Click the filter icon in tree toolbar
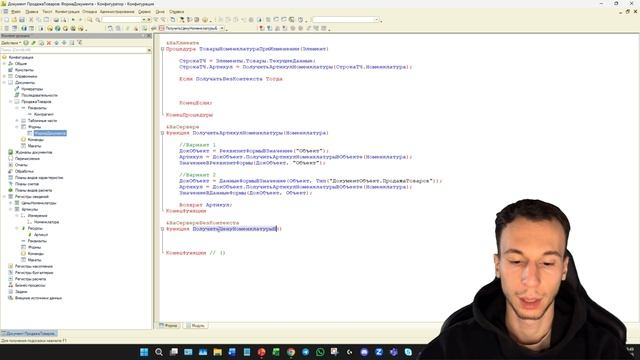 coord(80,43)
